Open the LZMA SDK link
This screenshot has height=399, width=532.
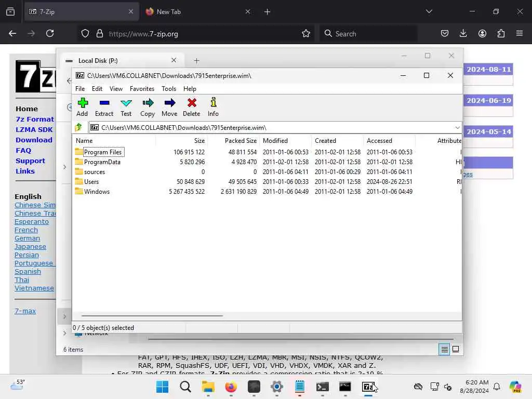tap(34, 129)
